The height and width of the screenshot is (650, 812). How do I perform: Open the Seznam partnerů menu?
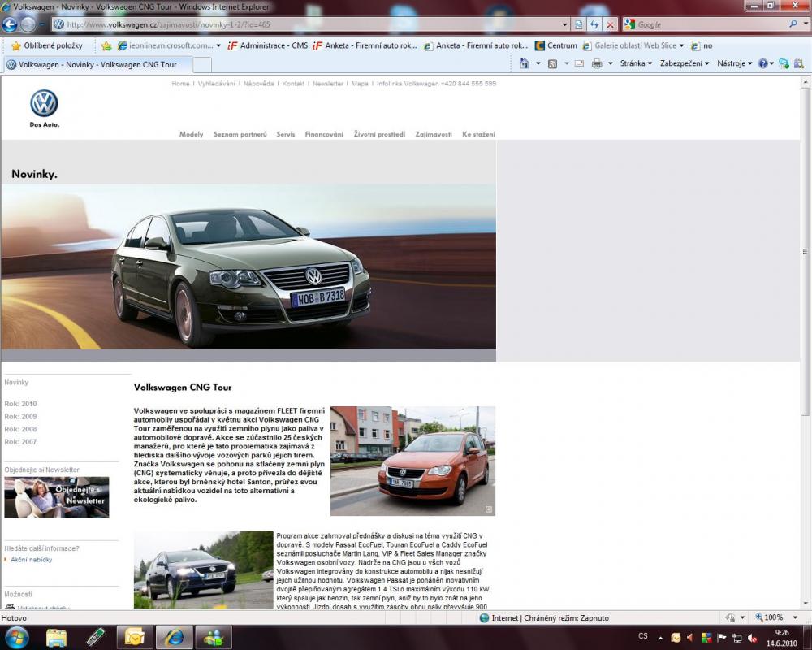coord(240,134)
